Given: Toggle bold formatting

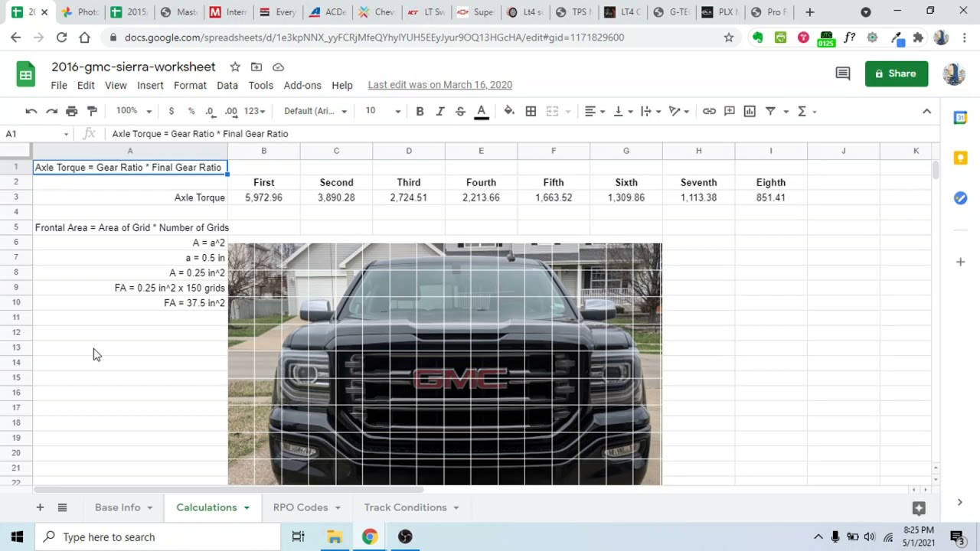Looking at the screenshot, I should coord(420,111).
